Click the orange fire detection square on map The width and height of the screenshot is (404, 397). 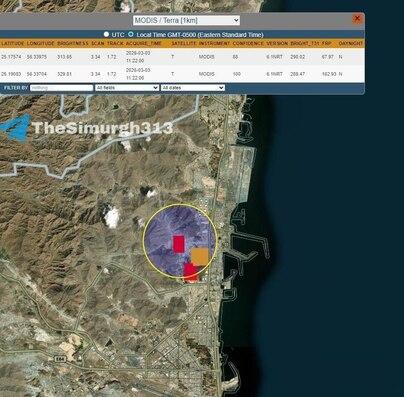[200, 257]
